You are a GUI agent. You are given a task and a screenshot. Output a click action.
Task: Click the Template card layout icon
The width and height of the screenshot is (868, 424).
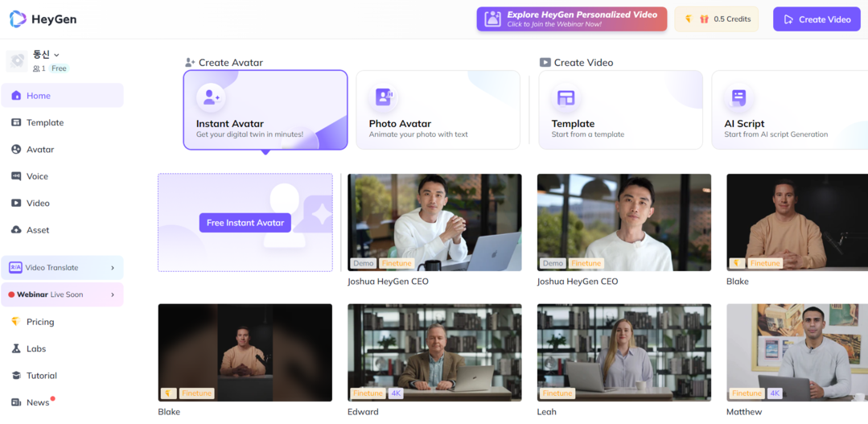[x=566, y=98]
